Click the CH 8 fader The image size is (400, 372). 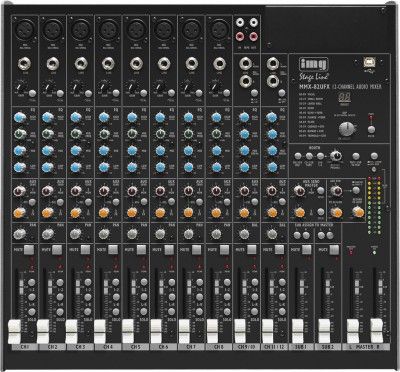[x=213, y=331]
